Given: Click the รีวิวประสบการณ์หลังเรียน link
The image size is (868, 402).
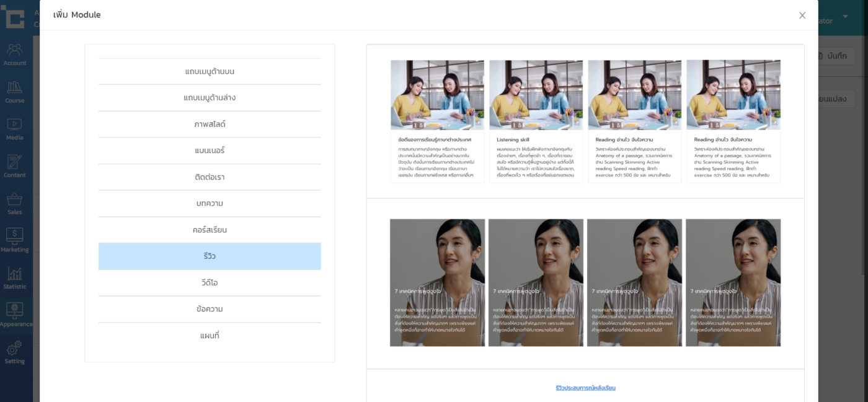Looking at the screenshot, I should coord(585,388).
